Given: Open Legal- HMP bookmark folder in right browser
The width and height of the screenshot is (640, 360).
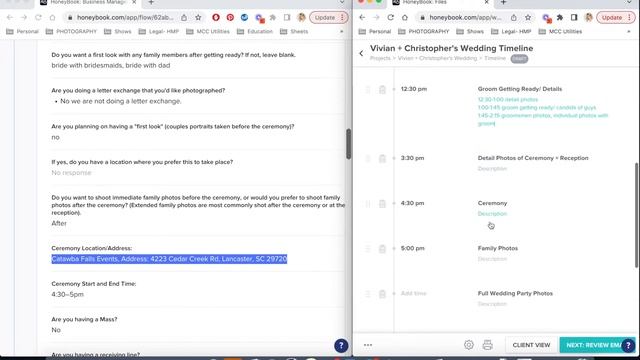Looking at the screenshot, I should [x=511, y=31].
